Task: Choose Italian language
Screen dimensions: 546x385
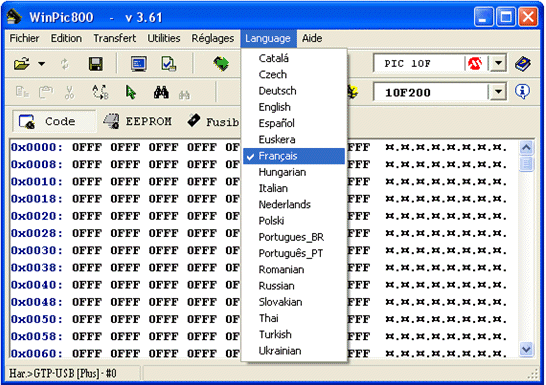Action: pos(294,188)
